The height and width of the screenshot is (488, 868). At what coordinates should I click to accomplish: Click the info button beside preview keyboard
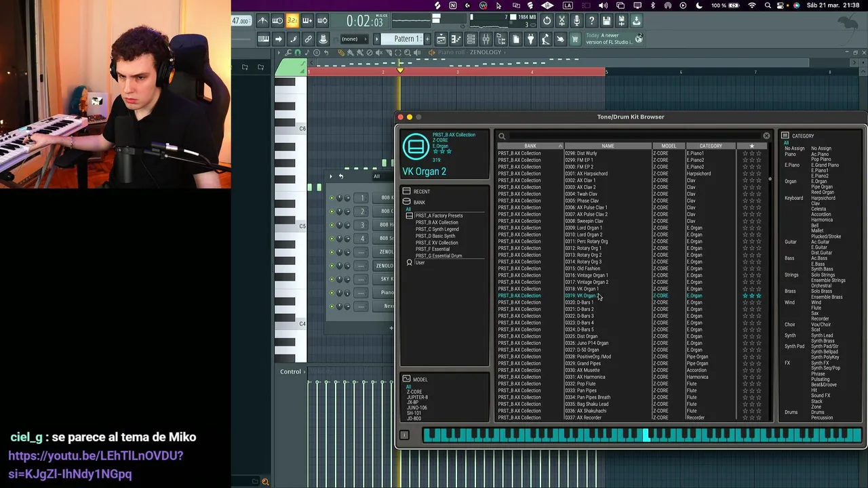(x=404, y=435)
